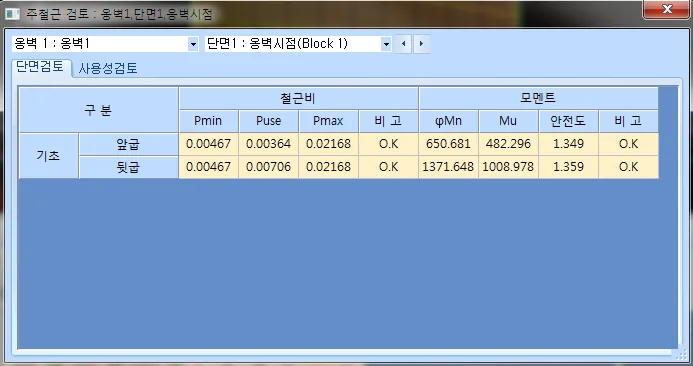
Task: Select Puse value 0.00364
Action: [x=269, y=144]
